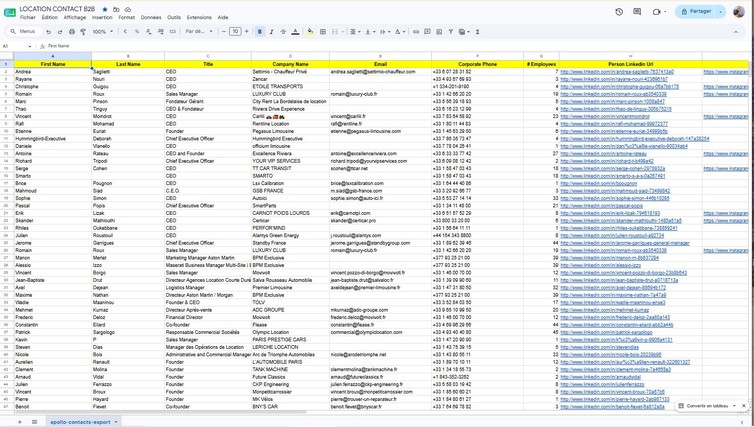Open the text wrapping dropdown
This screenshot has height=427, width=754.
[x=385, y=32]
